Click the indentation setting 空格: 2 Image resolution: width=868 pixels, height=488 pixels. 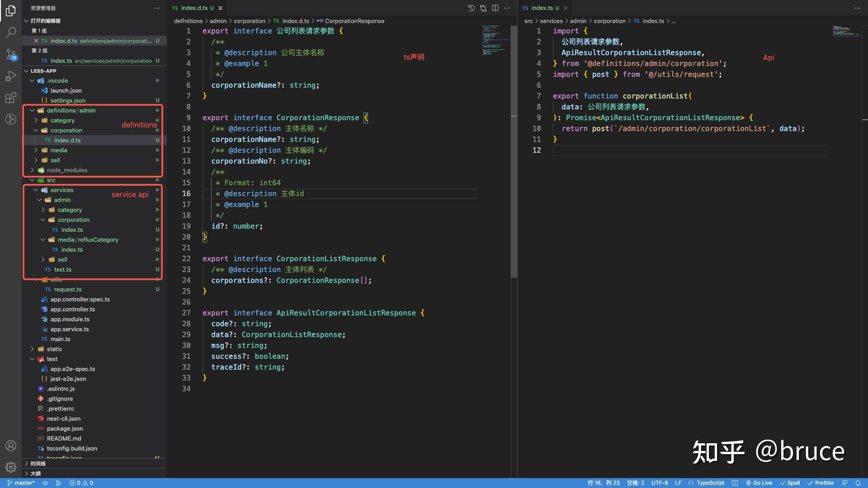pos(635,483)
